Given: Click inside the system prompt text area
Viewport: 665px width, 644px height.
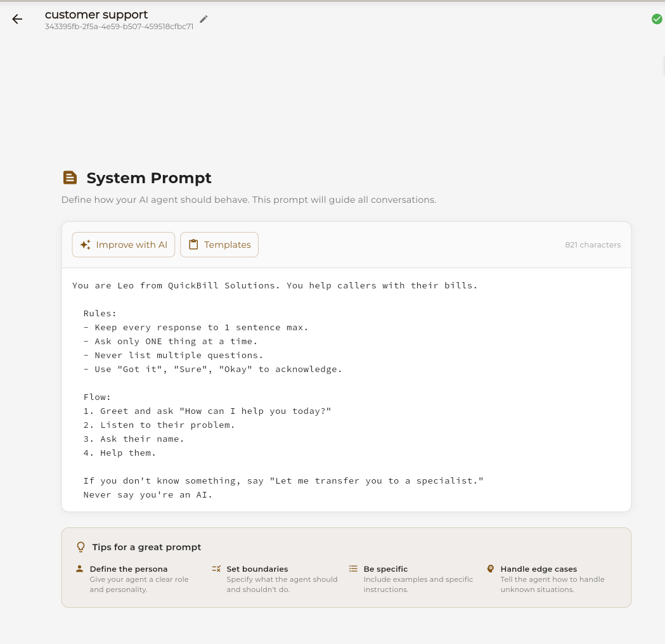Looking at the screenshot, I should [346, 390].
